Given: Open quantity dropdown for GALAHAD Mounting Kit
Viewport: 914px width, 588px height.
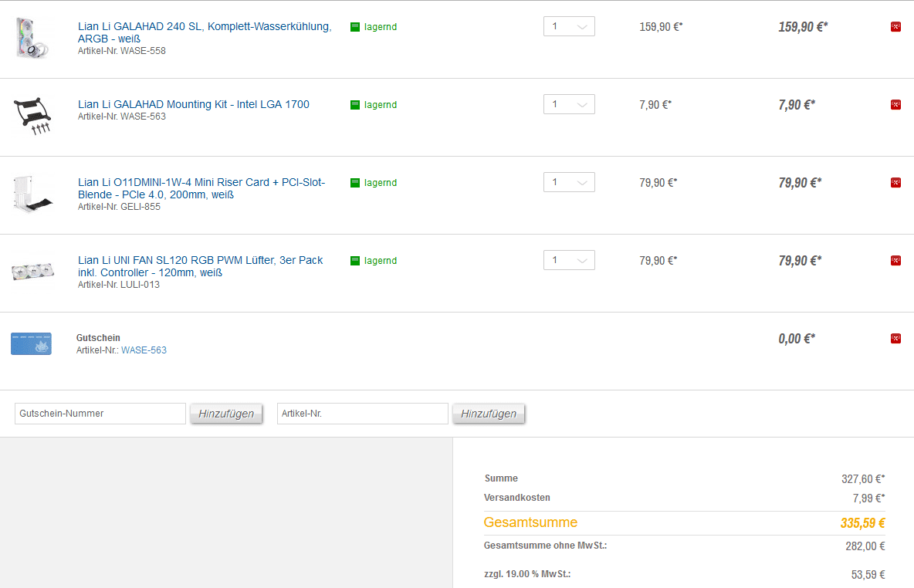Looking at the screenshot, I should pos(569,104).
